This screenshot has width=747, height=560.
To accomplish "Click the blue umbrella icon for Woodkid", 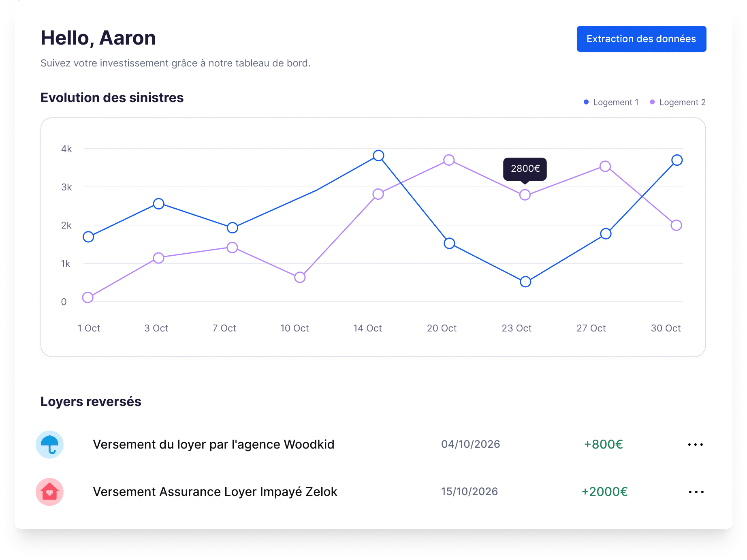I will point(50,445).
